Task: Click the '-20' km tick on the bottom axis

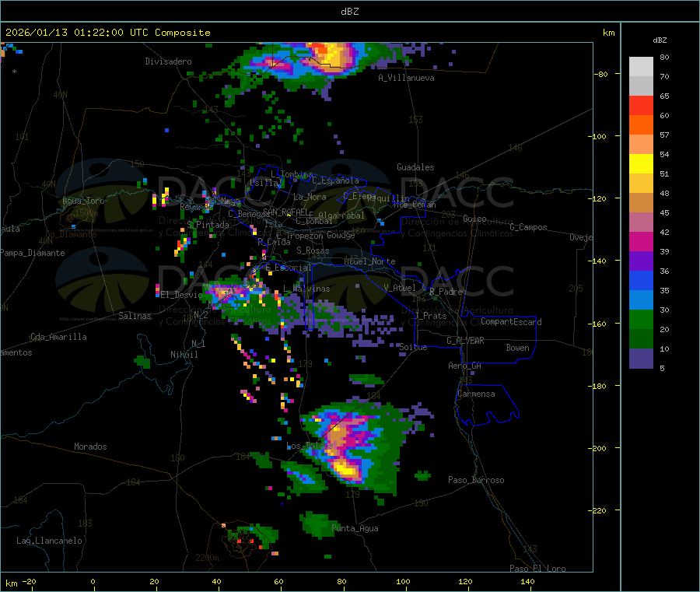Action: coord(29,582)
